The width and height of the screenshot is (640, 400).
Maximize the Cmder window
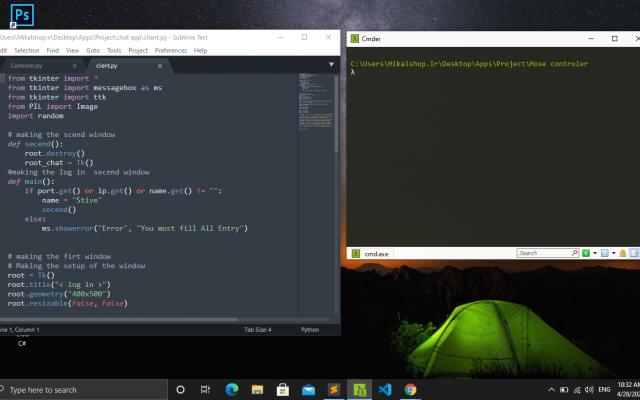pyautogui.click(x=614, y=38)
